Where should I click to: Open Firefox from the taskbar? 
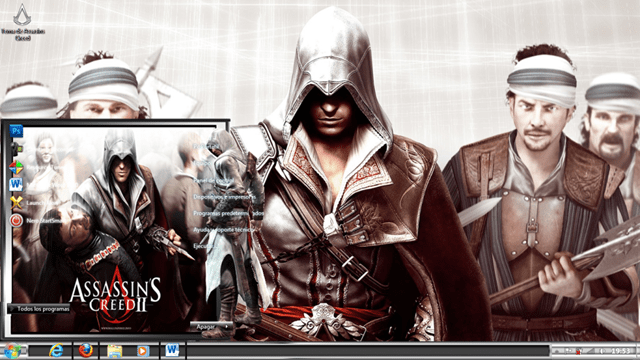(85, 351)
